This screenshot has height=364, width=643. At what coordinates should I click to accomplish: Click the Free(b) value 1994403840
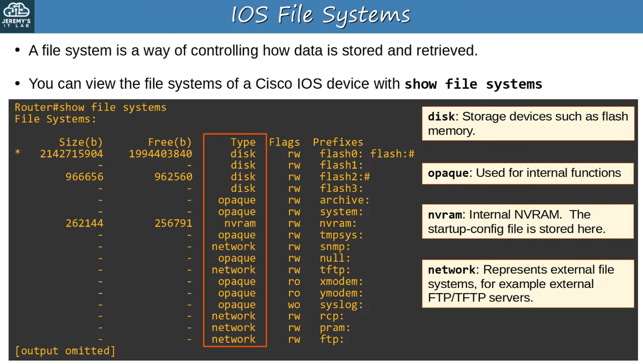(x=160, y=154)
